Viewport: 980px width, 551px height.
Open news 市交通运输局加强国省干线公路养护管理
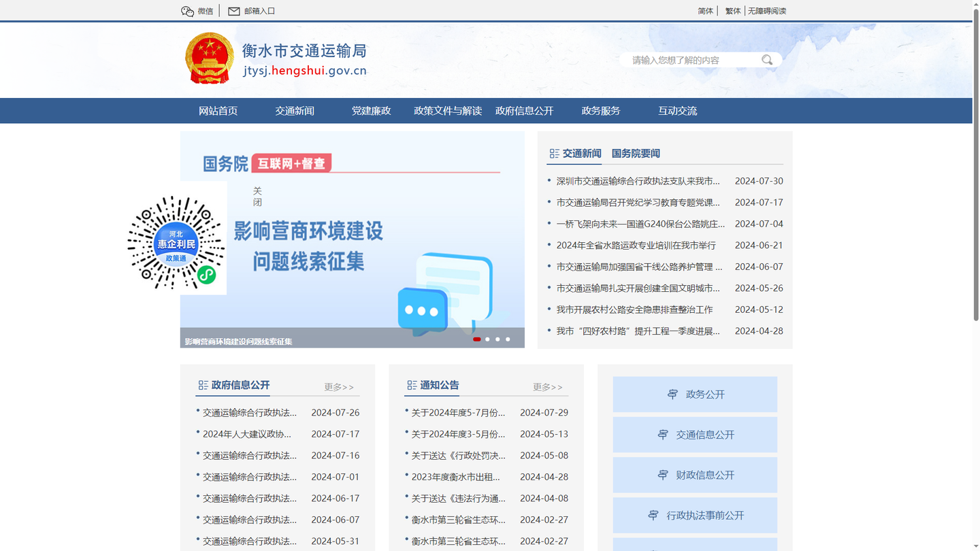coord(639,267)
